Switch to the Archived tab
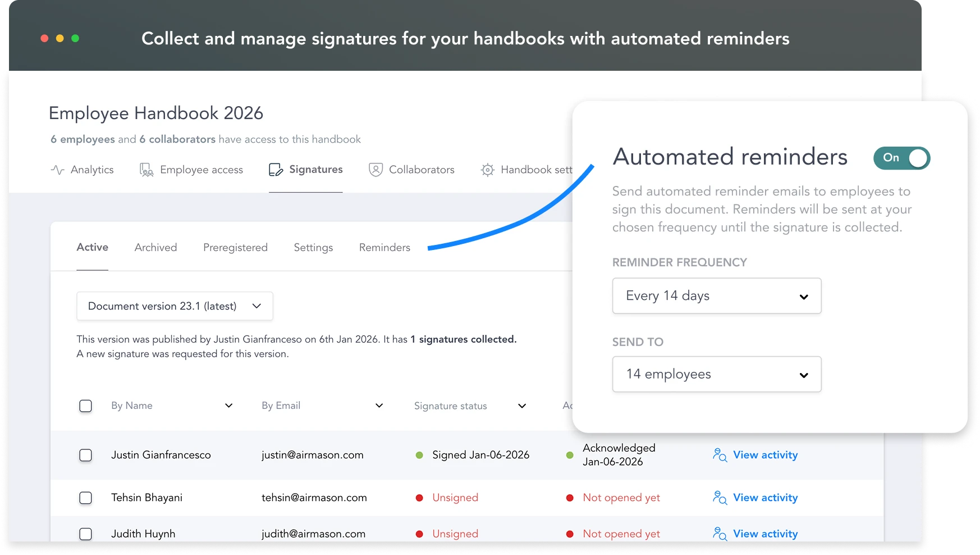 click(x=155, y=247)
